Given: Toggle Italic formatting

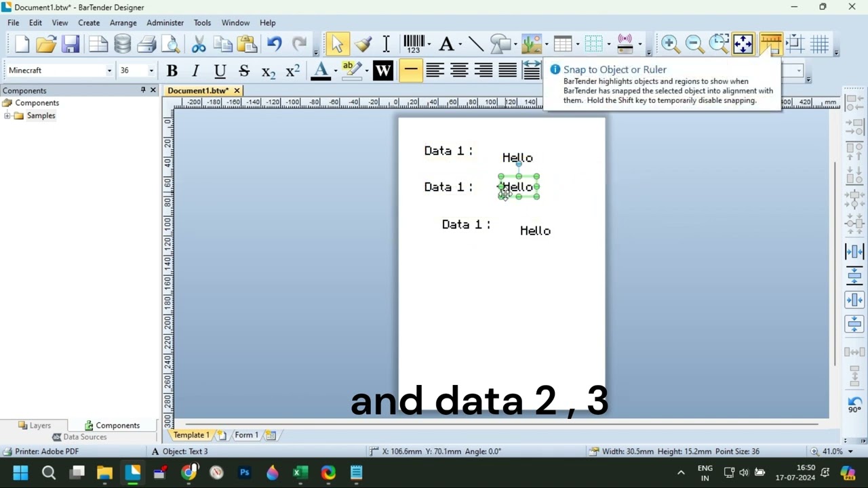Looking at the screenshot, I should [x=195, y=70].
